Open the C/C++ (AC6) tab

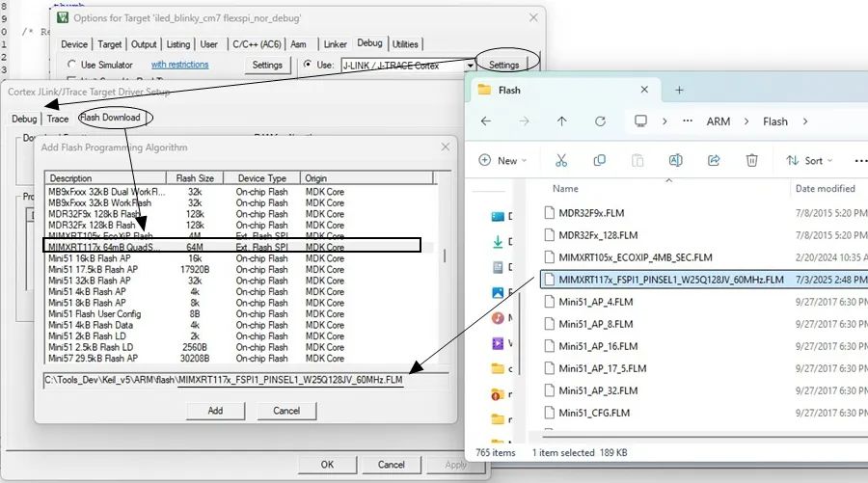(x=257, y=44)
